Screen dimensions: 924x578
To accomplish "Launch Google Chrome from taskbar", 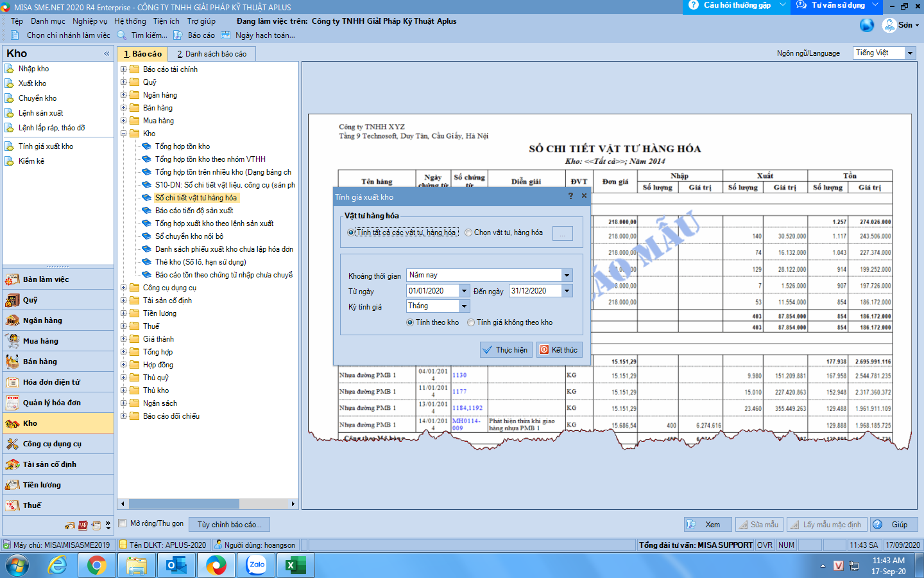I will click(97, 565).
